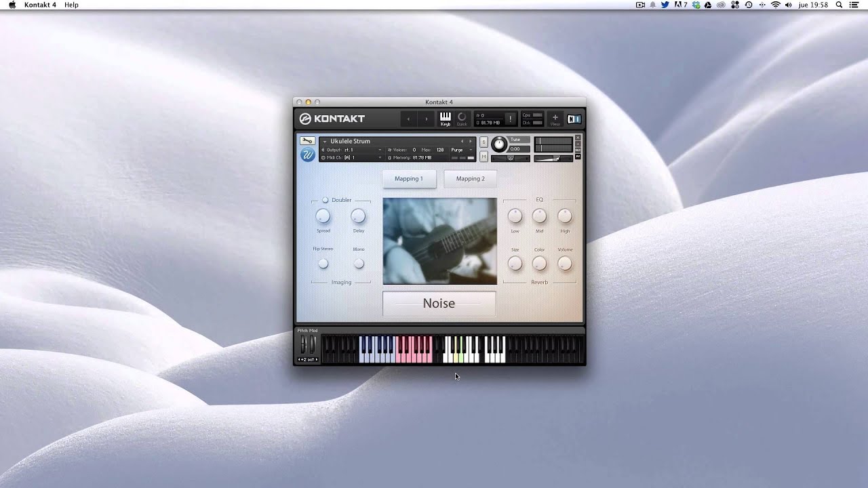Remove instrument using small X button
The height and width of the screenshot is (488, 868).
click(x=578, y=138)
